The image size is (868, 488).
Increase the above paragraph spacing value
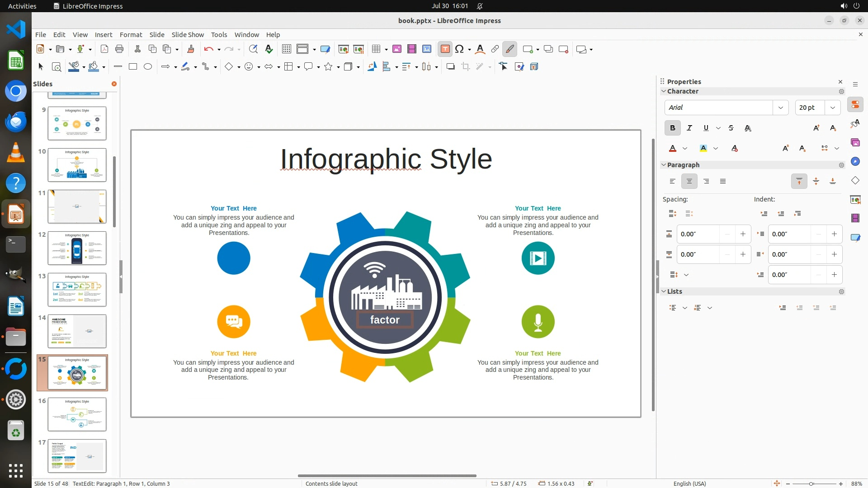743,234
